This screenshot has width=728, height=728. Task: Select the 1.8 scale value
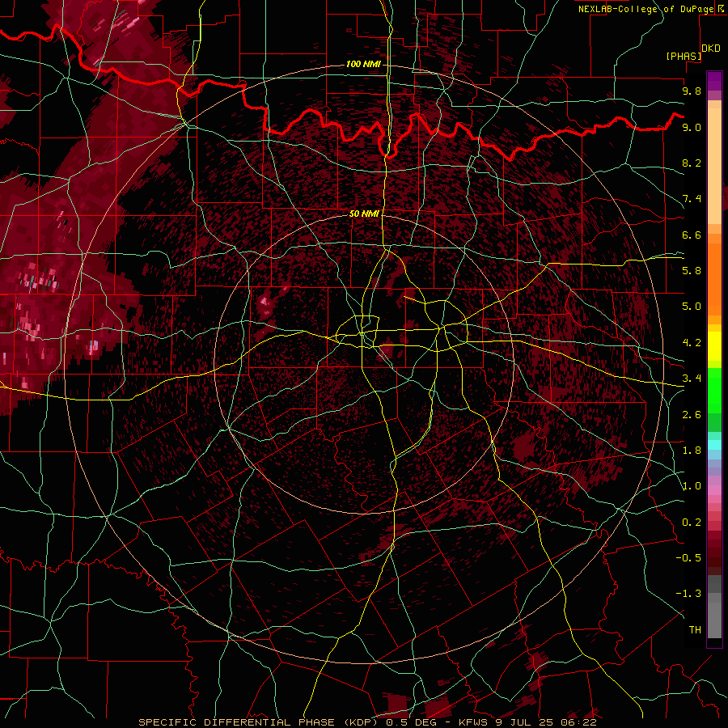pos(692,451)
